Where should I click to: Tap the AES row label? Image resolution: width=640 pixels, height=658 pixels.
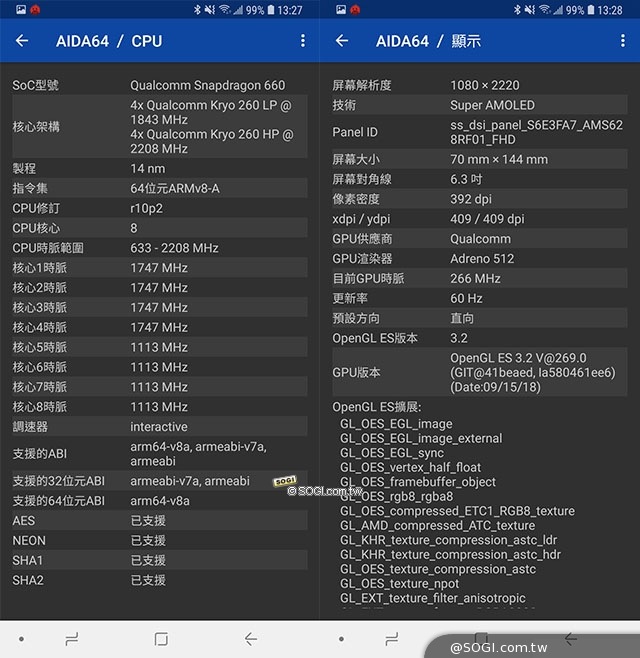click(24, 521)
